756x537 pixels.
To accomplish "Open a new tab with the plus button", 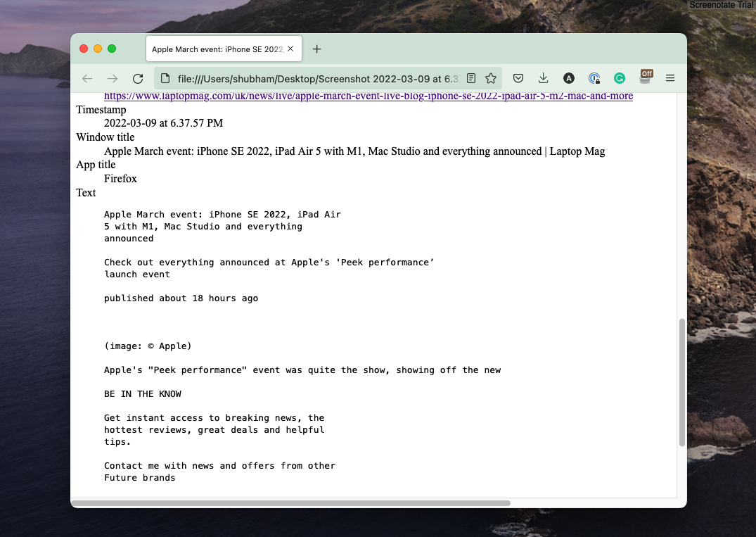I will [x=316, y=49].
